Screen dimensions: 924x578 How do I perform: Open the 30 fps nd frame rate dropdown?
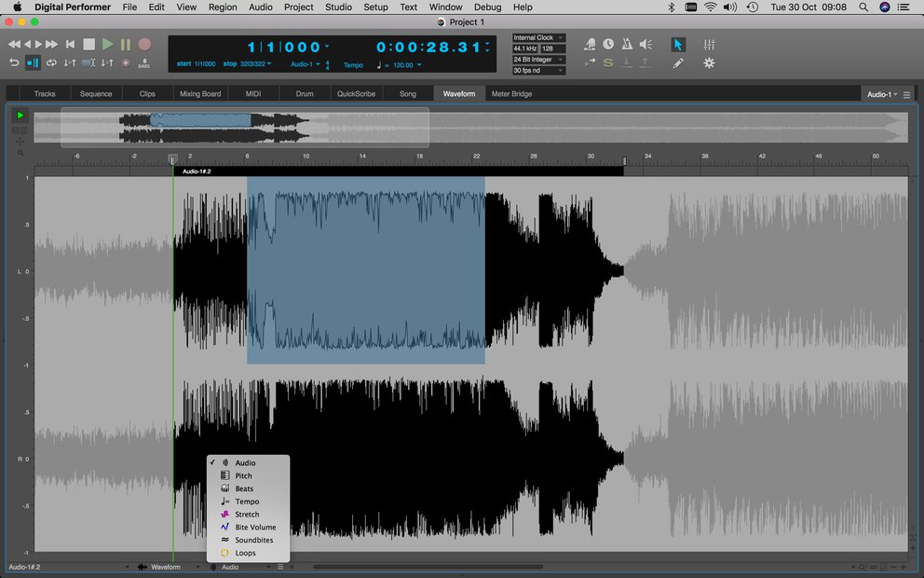[538, 71]
